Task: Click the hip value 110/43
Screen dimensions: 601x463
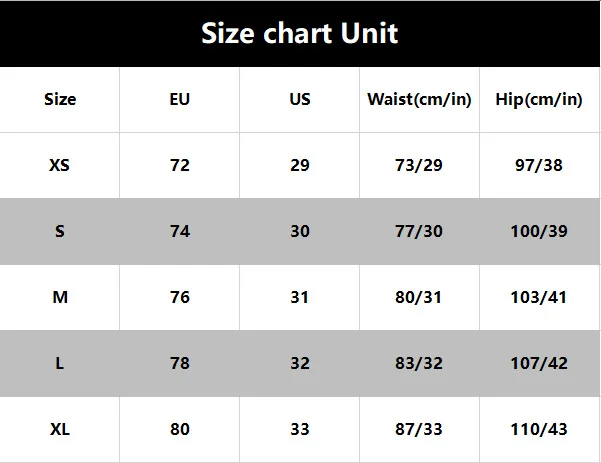Action: click(x=539, y=429)
